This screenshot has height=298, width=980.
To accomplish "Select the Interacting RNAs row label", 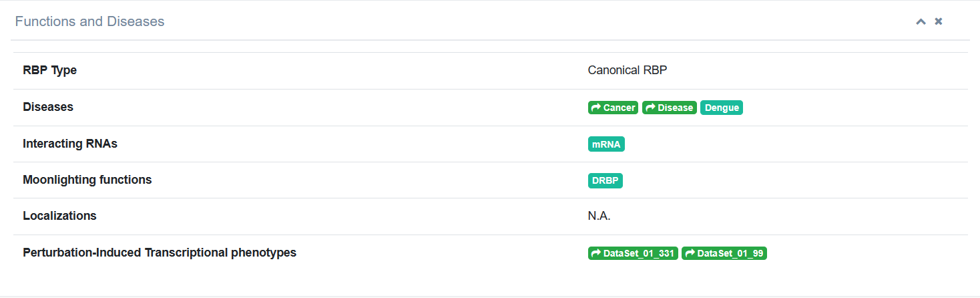I will (70, 144).
